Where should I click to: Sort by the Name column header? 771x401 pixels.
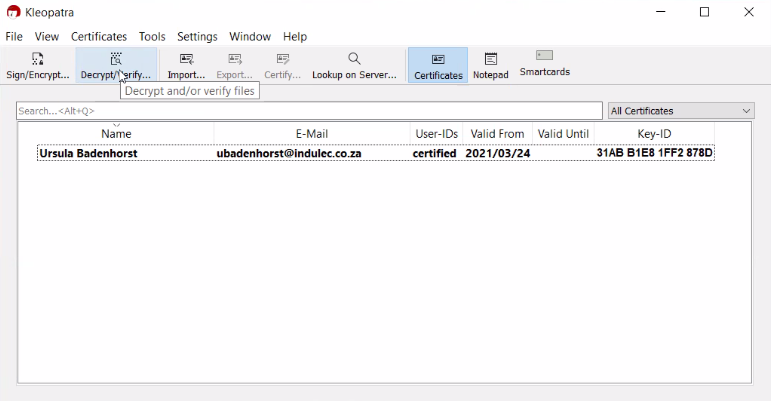click(x=116, y=134)
